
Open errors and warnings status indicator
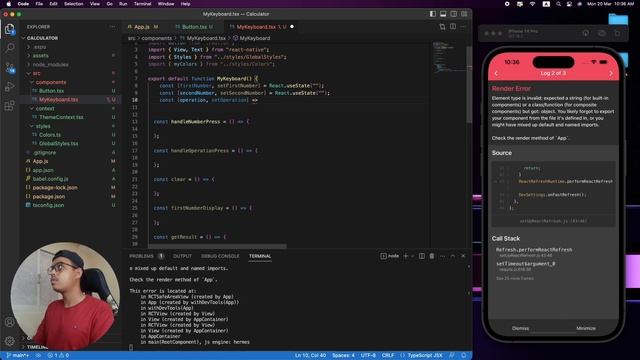click(58, 356)
